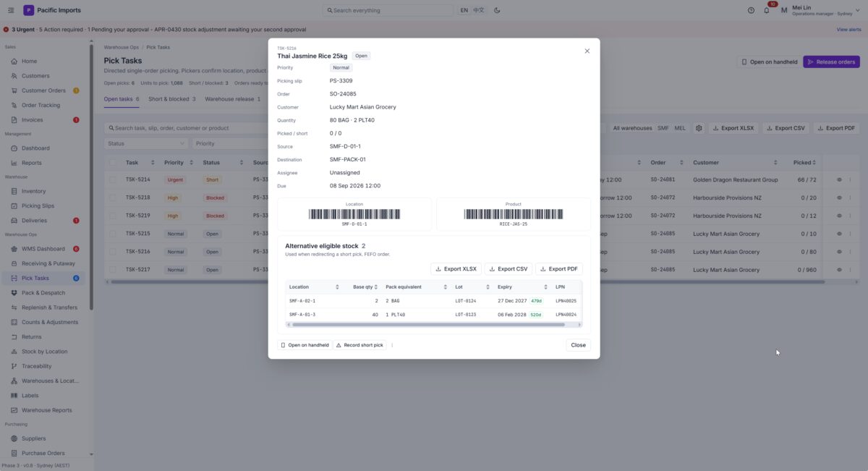The image size is (868, 471).
Task: Switch language to 中文
Action: [x=479, y=10]
